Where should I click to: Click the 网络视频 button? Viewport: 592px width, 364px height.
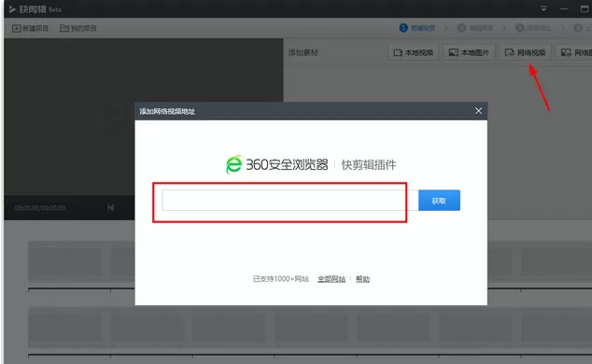click(x=525, y=52)
